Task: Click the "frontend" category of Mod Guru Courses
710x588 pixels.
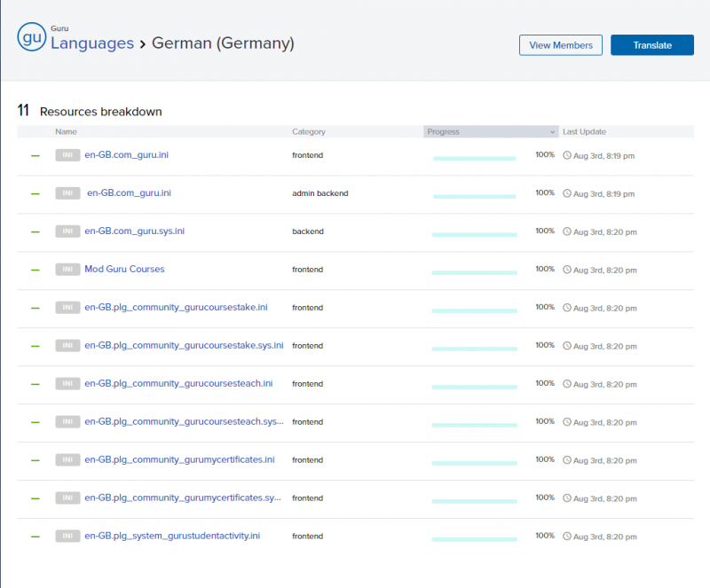Action: [307, 270]
